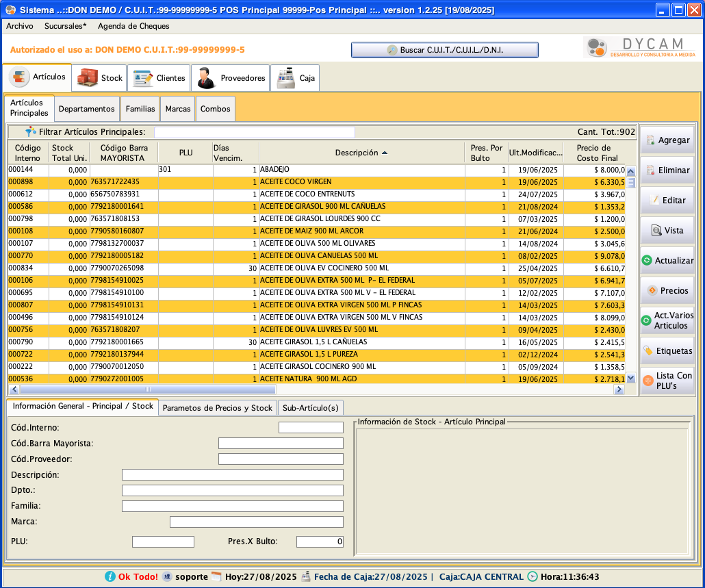This screenshot has height=588, width=705.
Task: Click the Filtrar Artículos Principales input field
Action: tap(254, 132)
